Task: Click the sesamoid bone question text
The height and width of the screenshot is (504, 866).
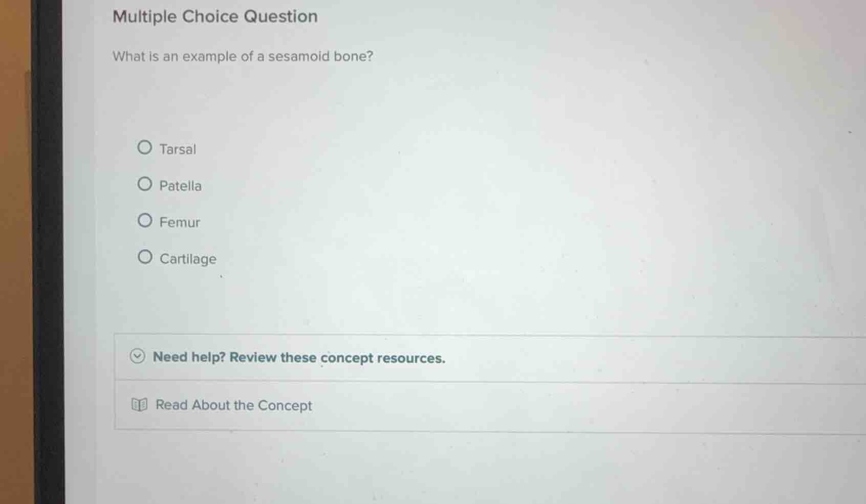Action: 243,56
